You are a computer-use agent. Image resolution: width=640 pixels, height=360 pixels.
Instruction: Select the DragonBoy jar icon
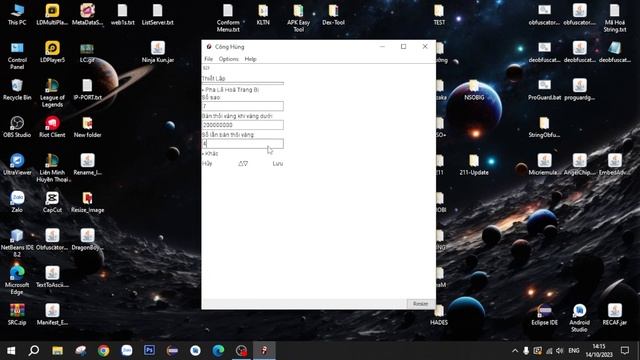(87, 240)
